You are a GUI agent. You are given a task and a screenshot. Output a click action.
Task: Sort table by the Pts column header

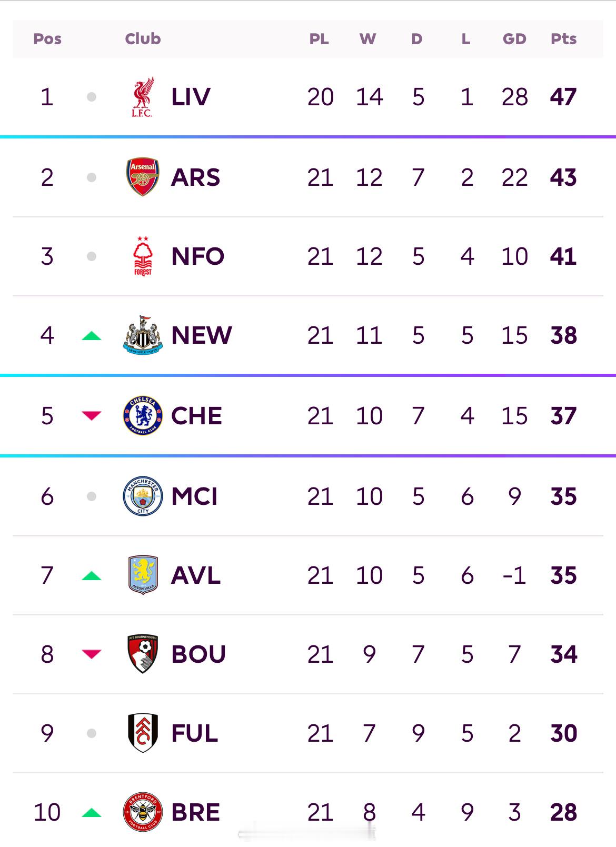[x=563, y=39]
